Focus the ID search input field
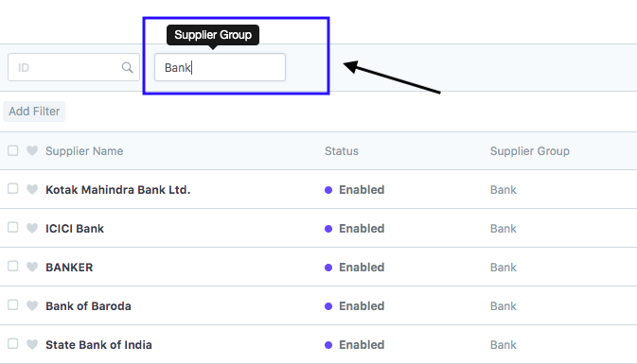The image size is (637, 364). (74, 67)
